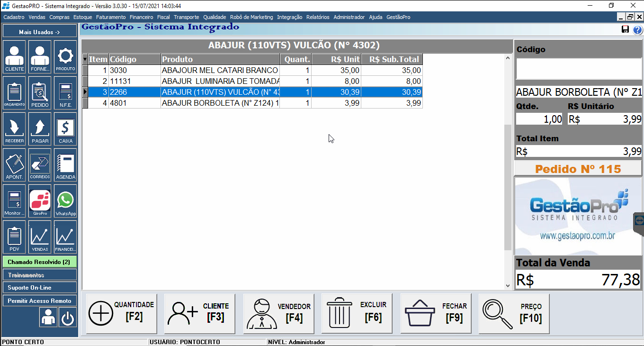Screen dimensions: 644x346
Task: Open the Apont. notes icon
Action: [15, 165]
